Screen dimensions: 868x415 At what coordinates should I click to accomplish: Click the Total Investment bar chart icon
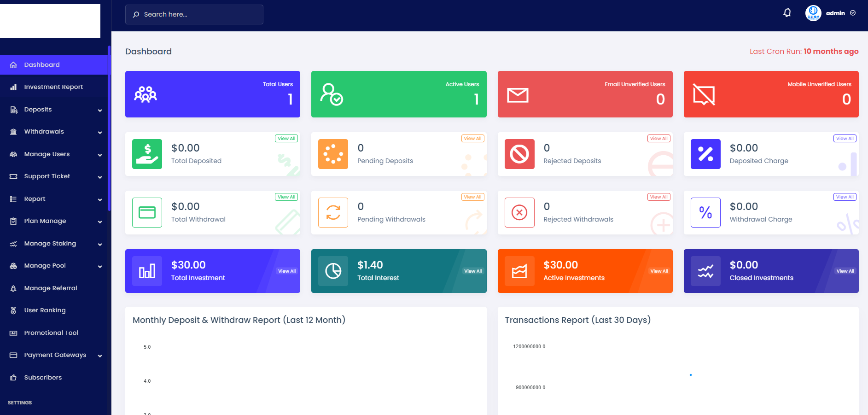pyautogui.click(x=147, y=271)
